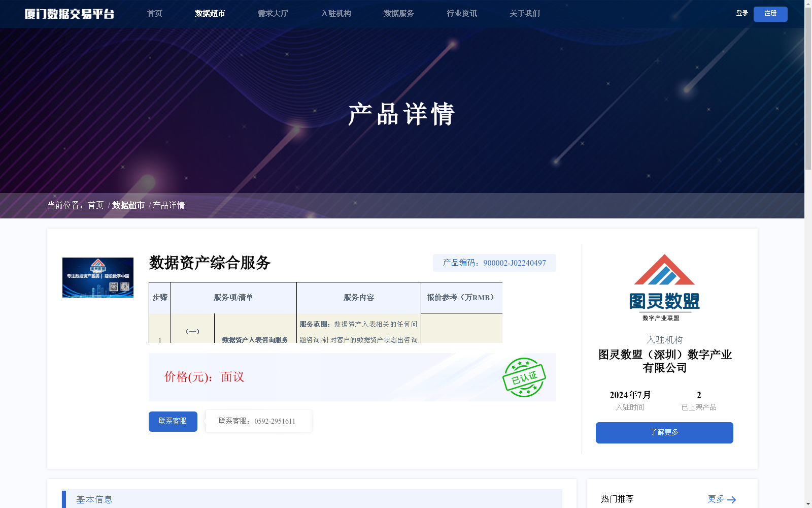This screenshot has height=508, width=812.
Task: Click the 了解更多 button
Action: [664, 433]
